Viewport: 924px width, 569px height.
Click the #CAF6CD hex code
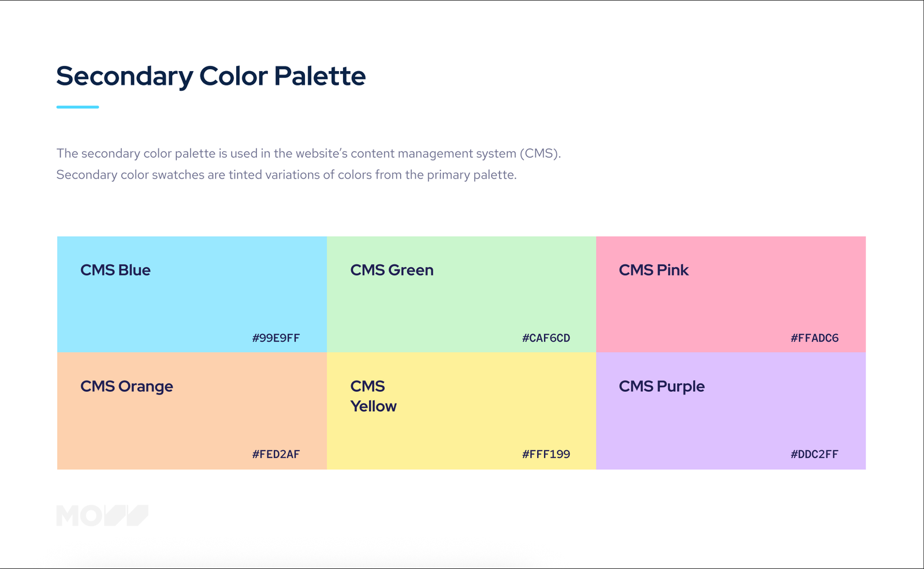tap(546, 338)
